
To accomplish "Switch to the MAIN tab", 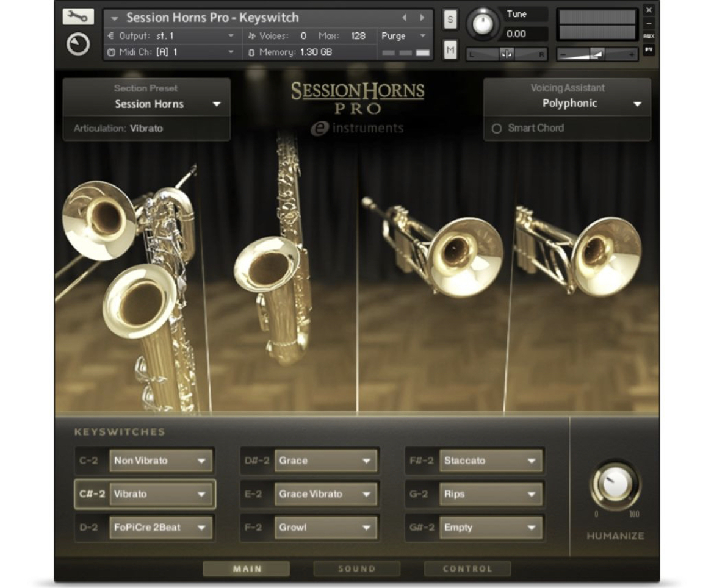I will click(x=247, y=569).
